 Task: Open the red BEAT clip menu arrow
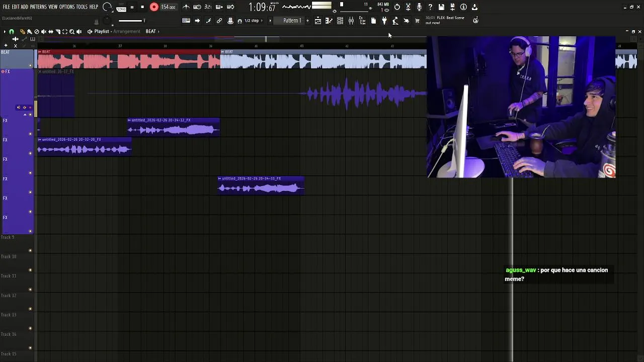tap(40, 52)
